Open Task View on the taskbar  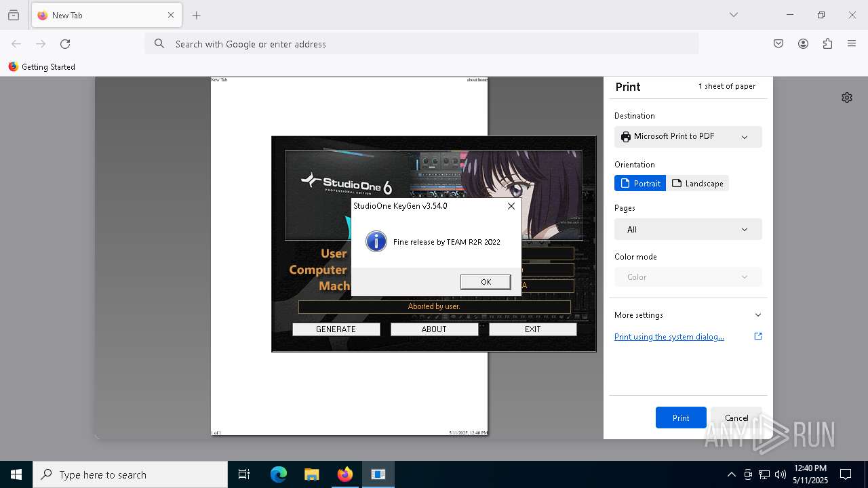(244, 474)
